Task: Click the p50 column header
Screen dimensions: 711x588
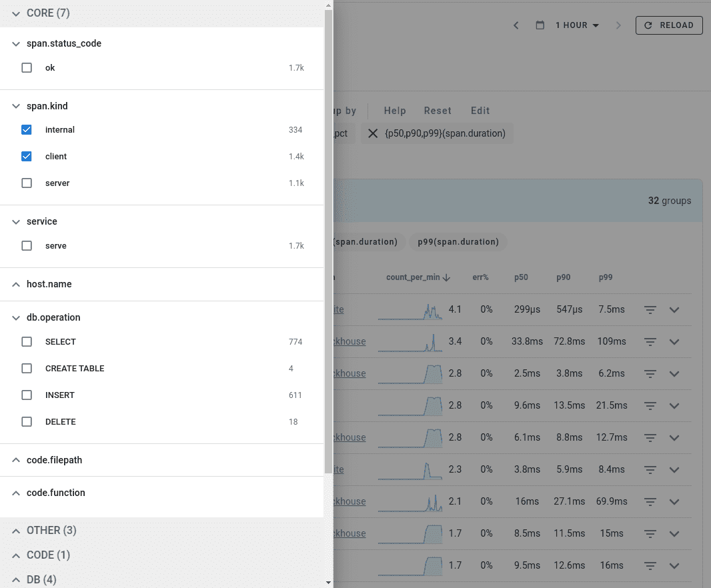Action: coord(521,277)
